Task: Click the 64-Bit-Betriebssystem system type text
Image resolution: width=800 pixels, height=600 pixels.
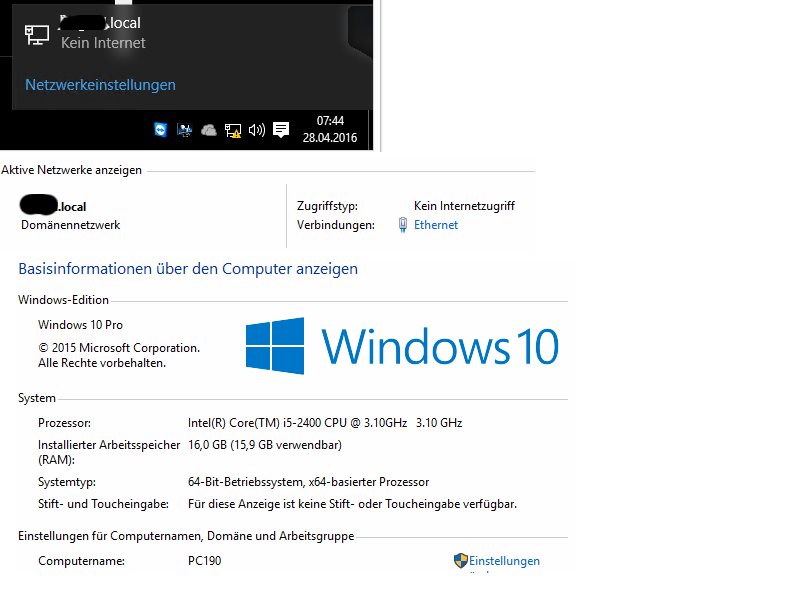Action: coord(309,482)
